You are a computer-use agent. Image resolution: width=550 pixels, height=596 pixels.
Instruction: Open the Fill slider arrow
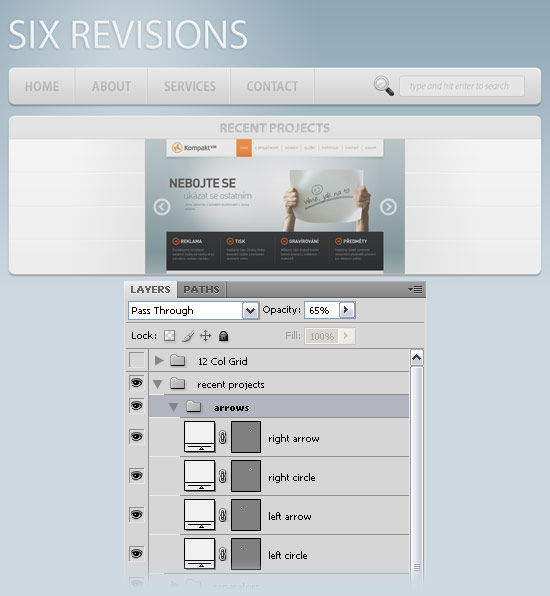tap(346, 336)
